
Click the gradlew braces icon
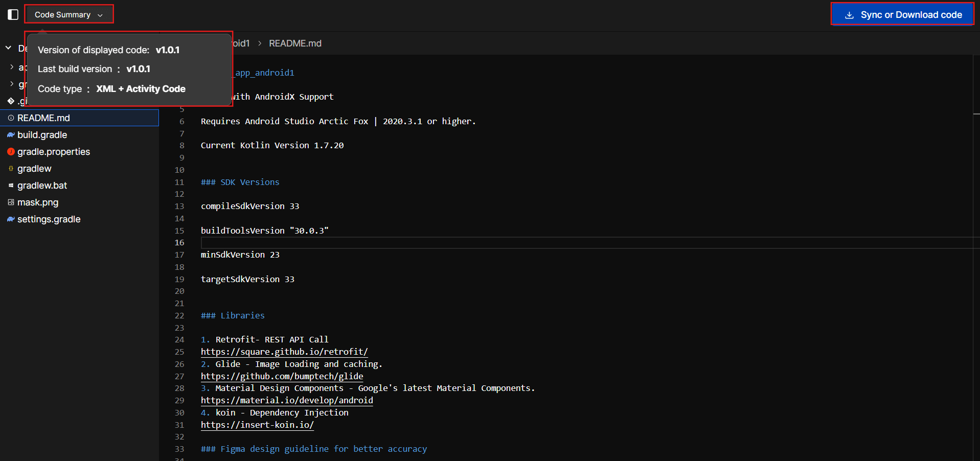point(11,169)
